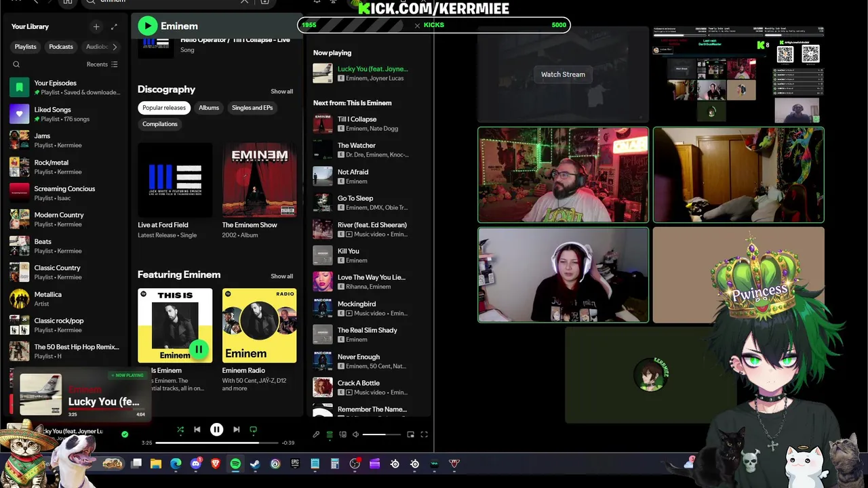Viewport: 868px width, 488px height.
Task: Open Task View from the taskbar
Action: pos(136,464)
